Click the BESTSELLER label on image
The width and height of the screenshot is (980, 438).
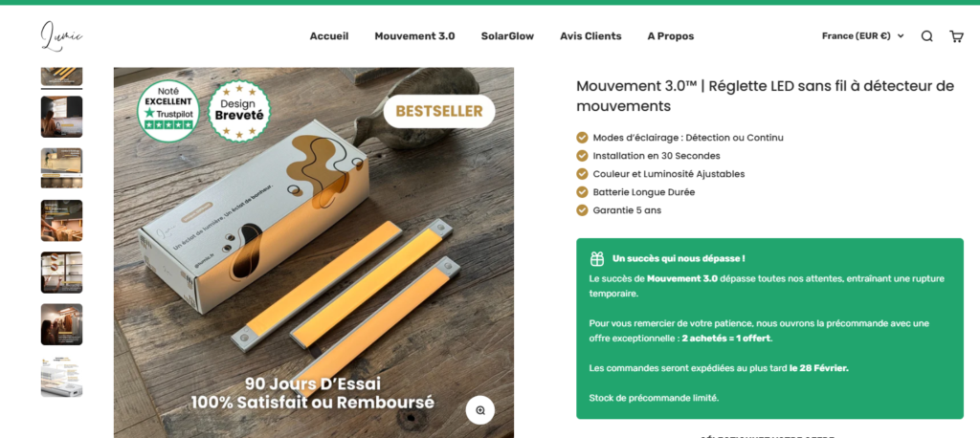tap(438, 111)
